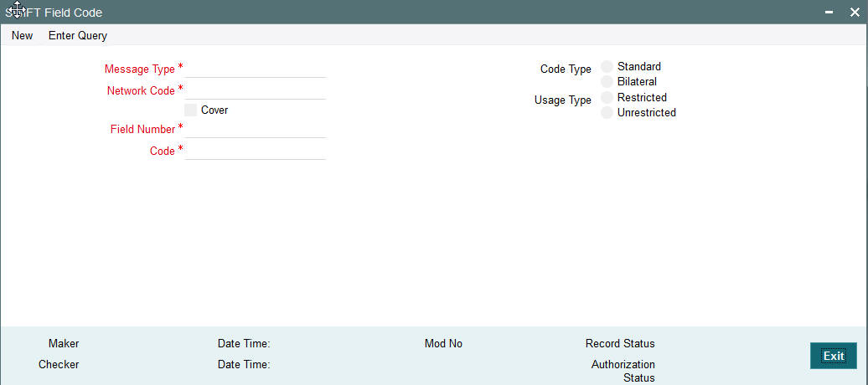Viewport: 868px width, 385px height.
Task: Click the Exit button
Action: pyautogui.click(x=833, y=356)
